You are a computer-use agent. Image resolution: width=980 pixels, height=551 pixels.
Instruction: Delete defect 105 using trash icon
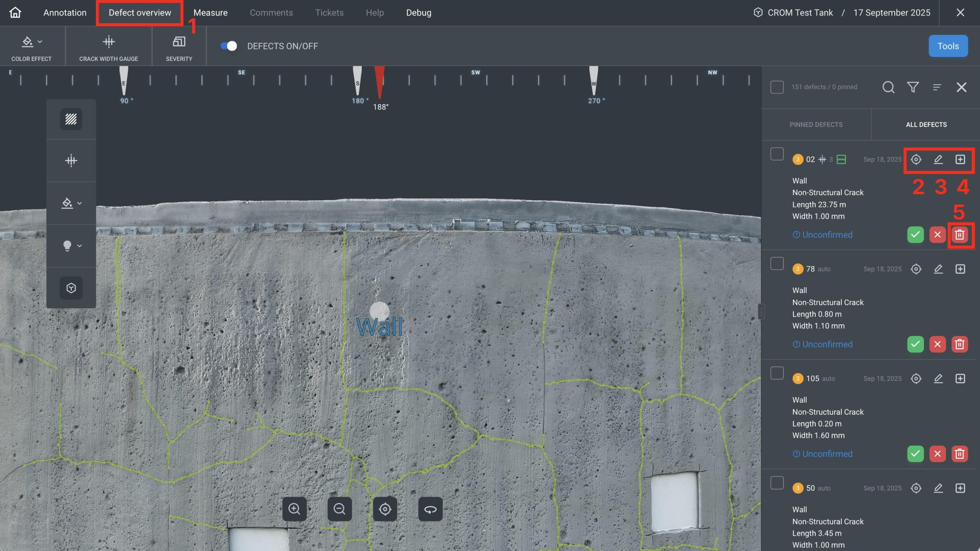(x=959, y=454)
